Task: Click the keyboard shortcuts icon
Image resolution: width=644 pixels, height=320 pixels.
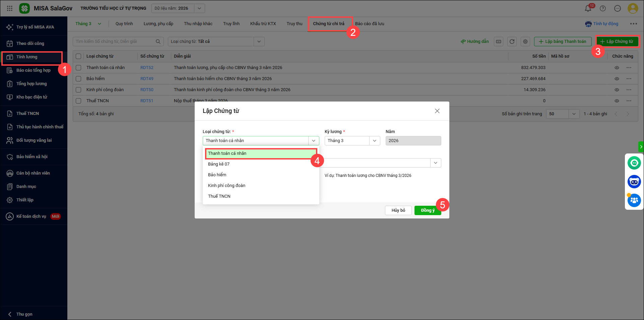Action: pyautogui.click(x=499, y=42)
